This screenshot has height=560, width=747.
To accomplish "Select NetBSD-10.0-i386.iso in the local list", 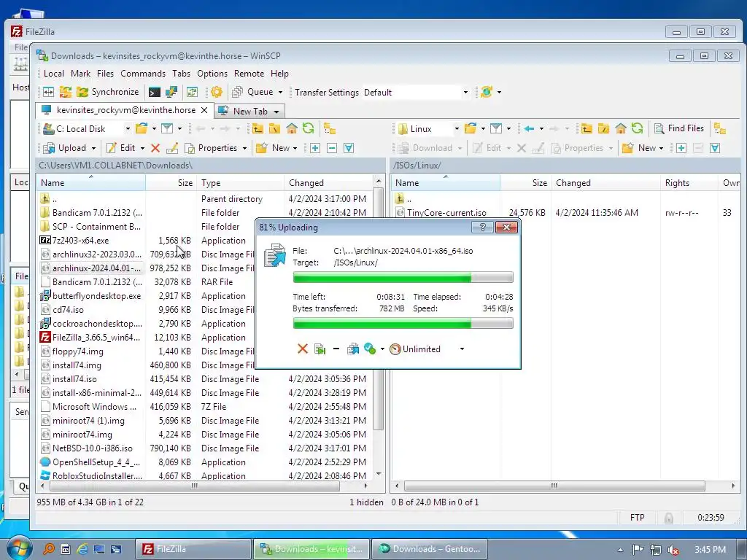I will tap(87, 448).
